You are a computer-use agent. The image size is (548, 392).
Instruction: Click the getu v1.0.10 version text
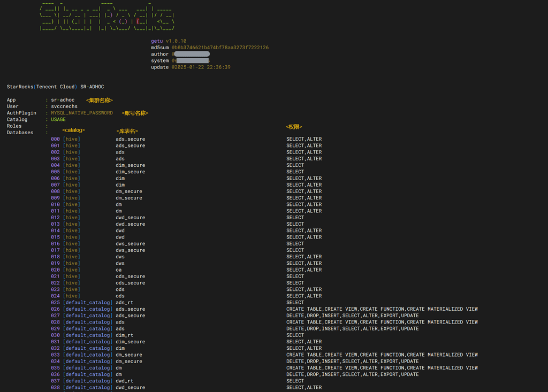169,41
